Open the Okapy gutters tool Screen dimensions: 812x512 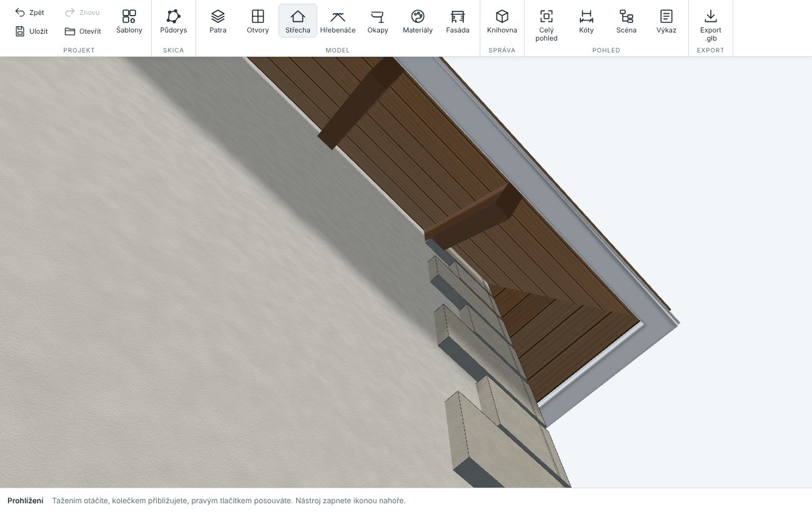tap(378, 21)
